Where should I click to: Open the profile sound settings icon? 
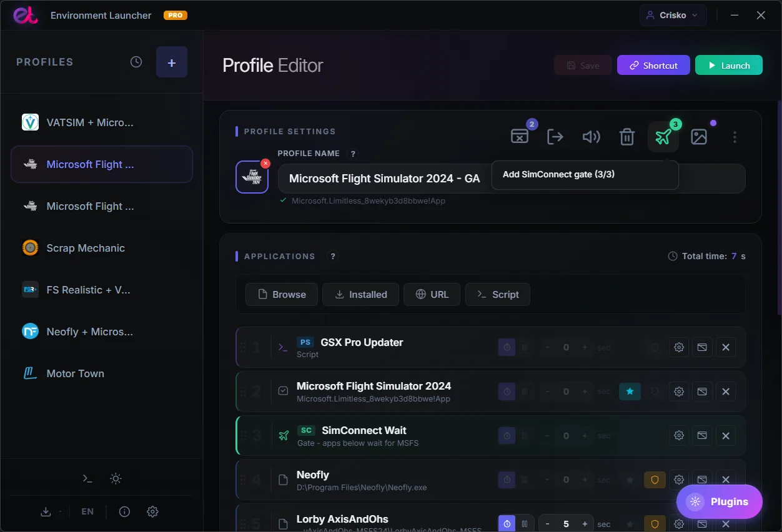point(591,136)
